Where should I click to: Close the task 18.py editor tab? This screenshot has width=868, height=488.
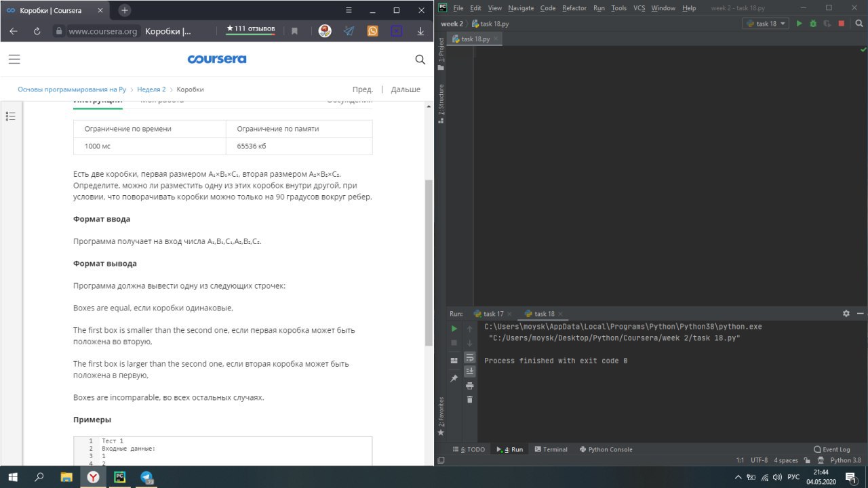pyautogui.click(x=496, y=39)
